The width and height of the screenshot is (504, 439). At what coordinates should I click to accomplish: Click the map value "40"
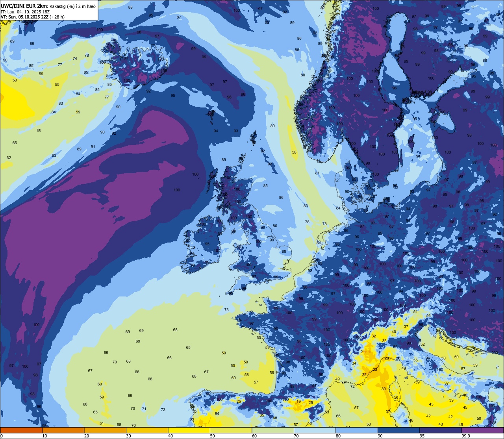click(x=393, y=332)
